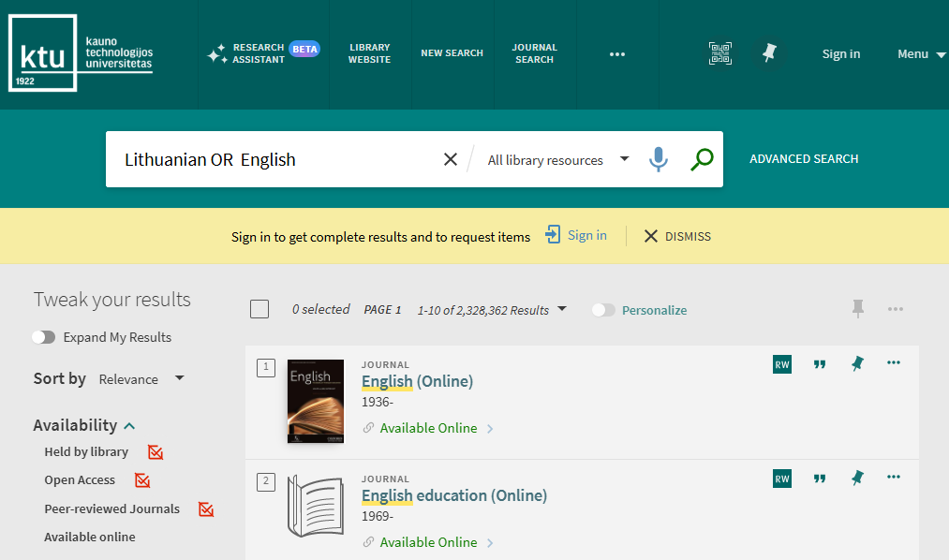Image resolution: width=949 pixels, height=560 pixels.
Task: Check the select-all results checkbox
Action: point(259,310)
